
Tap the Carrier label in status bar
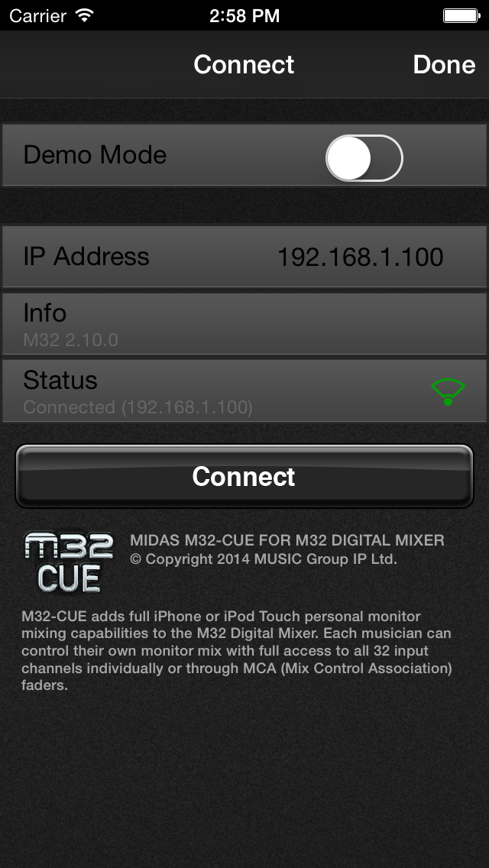(38, 15)
